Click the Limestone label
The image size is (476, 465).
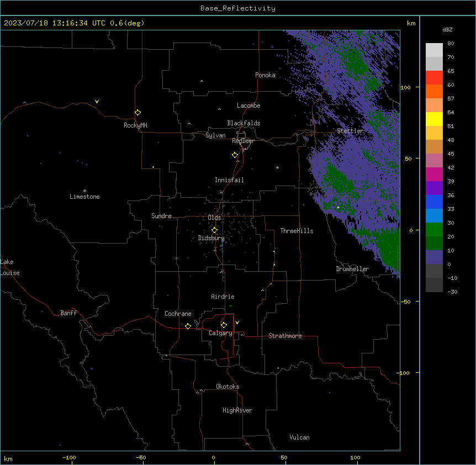click(x=84, y=197)
